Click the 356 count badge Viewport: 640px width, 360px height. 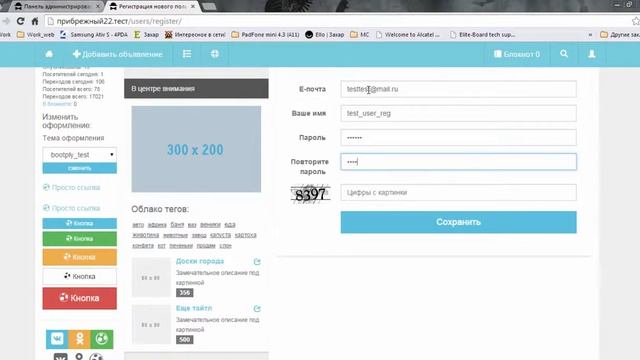coord(184,293)
